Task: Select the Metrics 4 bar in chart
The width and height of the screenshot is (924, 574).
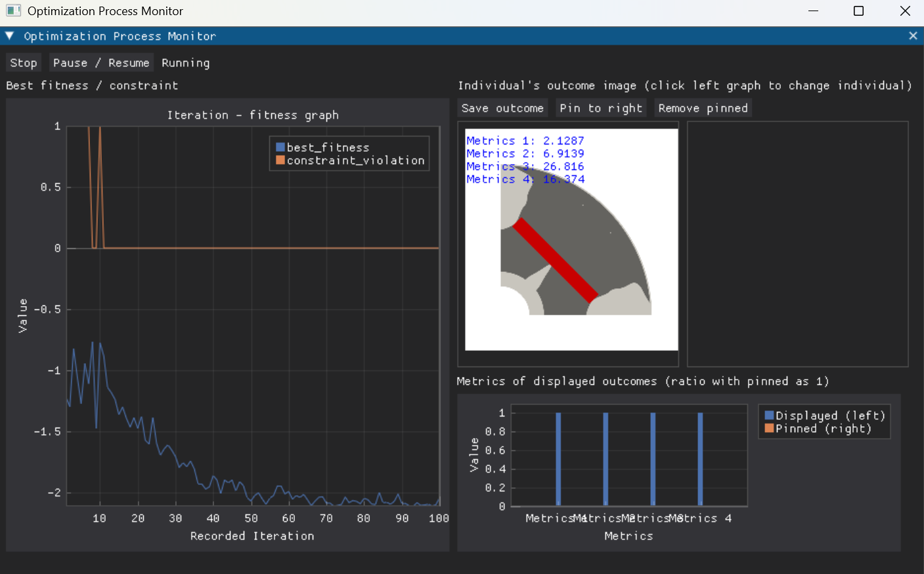Action: tap(700, 458)
